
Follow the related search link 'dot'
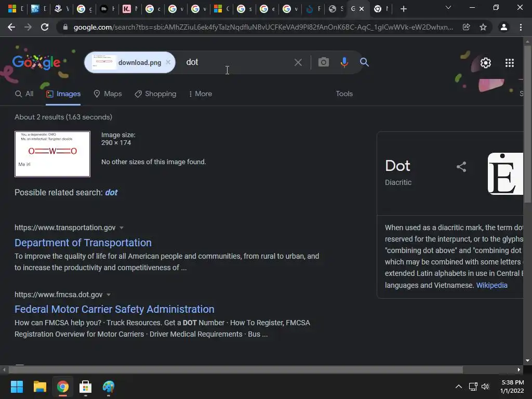click(111, 192)
